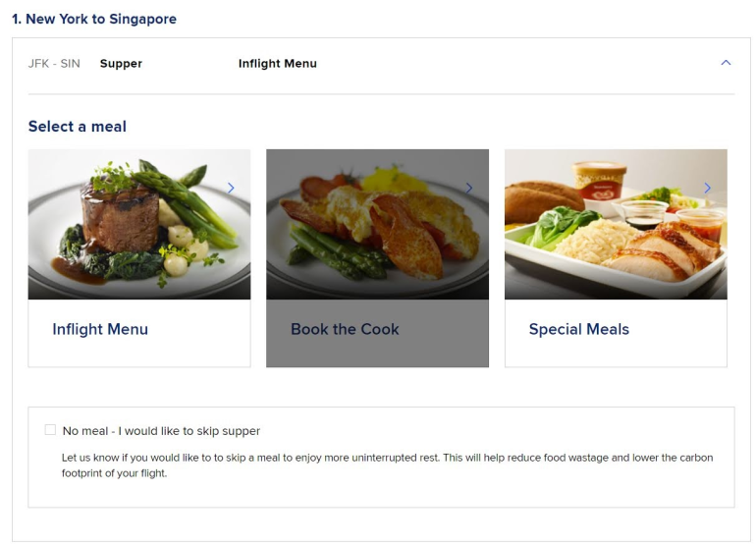Click the arrow icon on the Book the Cook photo

click(469, 188)
